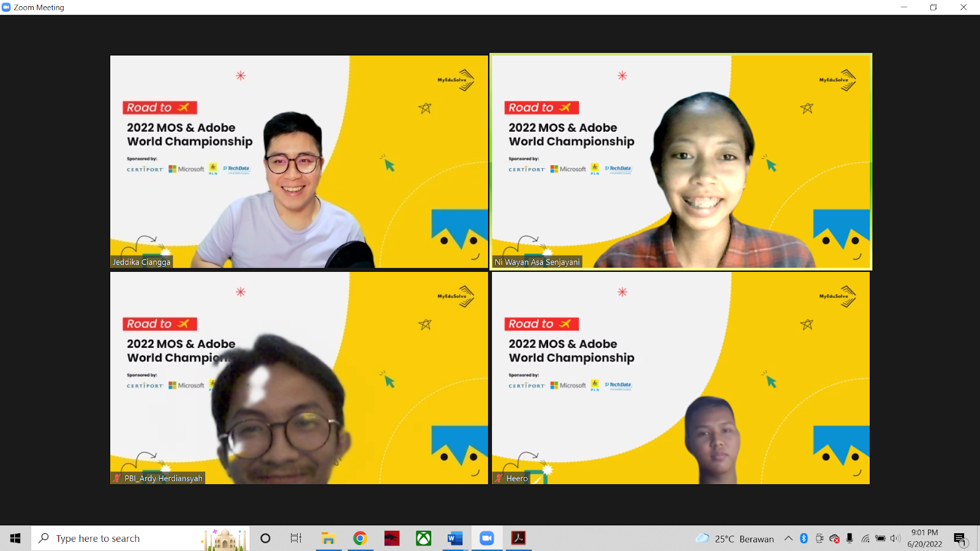Open Cortana circle icon on taskbar
The width and height of the screenshot is (980, 551).
click(265, 538)
